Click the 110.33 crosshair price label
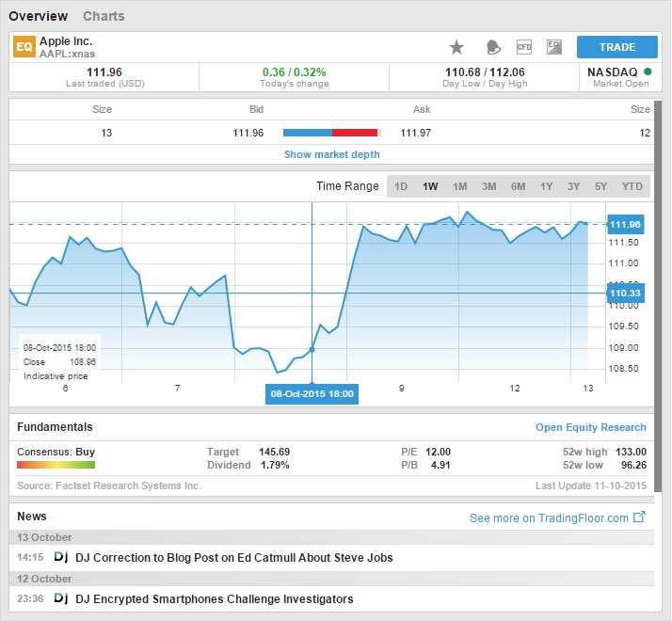 pyautogui.click(x=625, y=294)
